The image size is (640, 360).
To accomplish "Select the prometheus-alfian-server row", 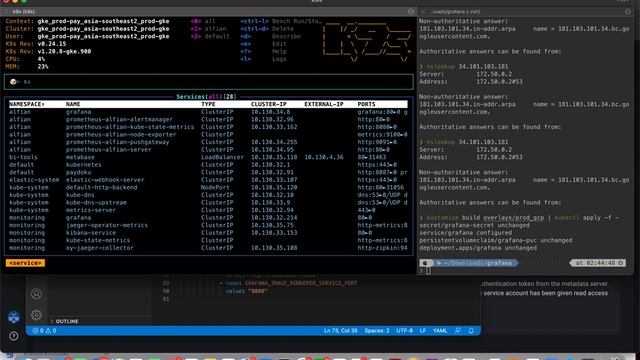I will pos(208,149).
